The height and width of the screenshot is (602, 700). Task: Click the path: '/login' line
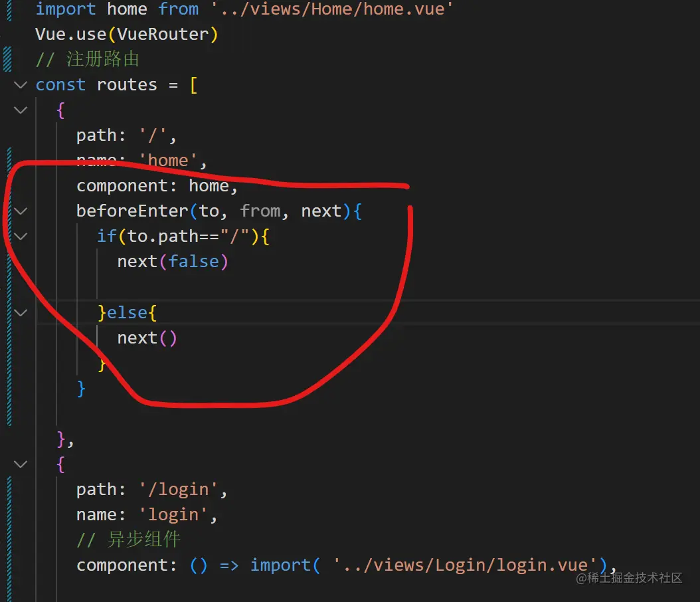point(152,490)
